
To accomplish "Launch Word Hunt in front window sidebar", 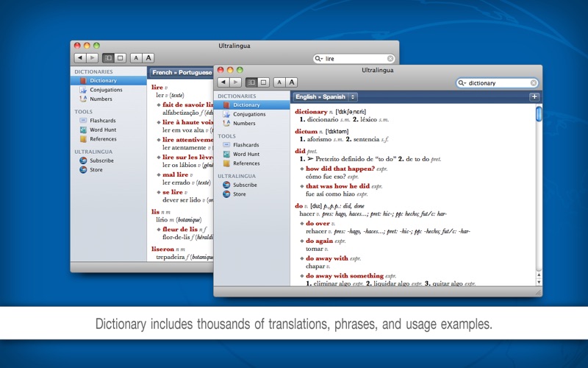I will click(251, 154).
